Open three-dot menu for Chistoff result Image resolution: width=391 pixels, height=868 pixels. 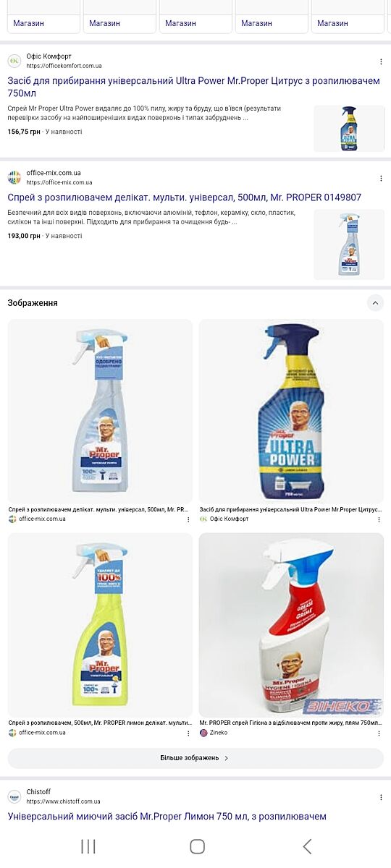point(381,797)
